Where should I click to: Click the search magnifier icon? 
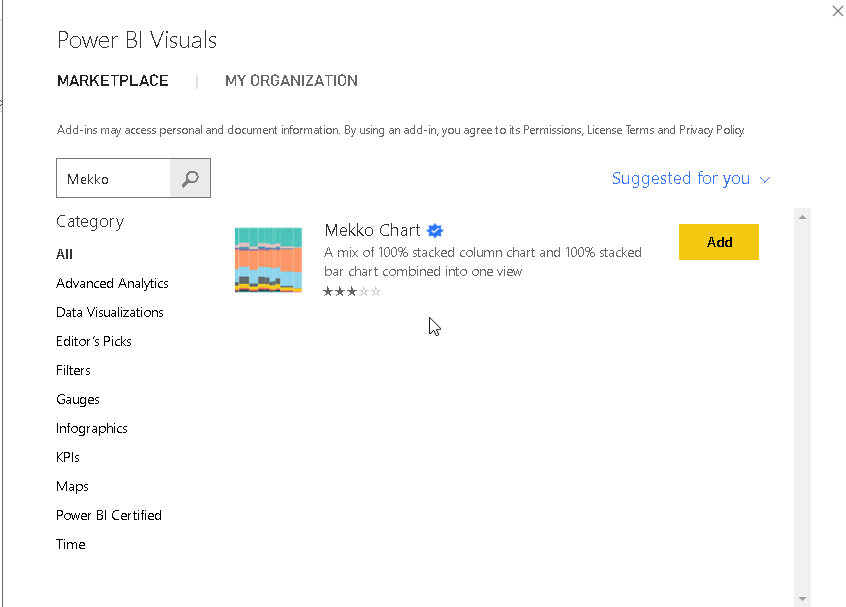tap(190, 179)
